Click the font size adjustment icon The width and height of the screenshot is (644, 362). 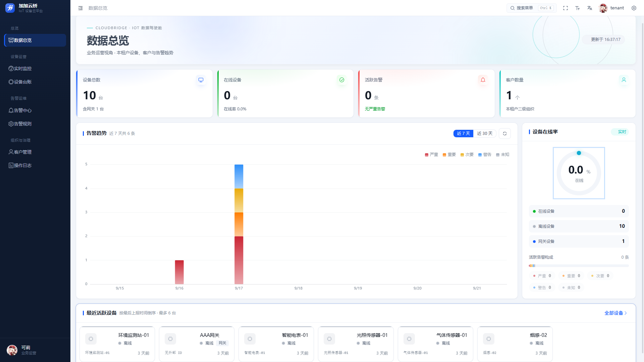(578, 8)
